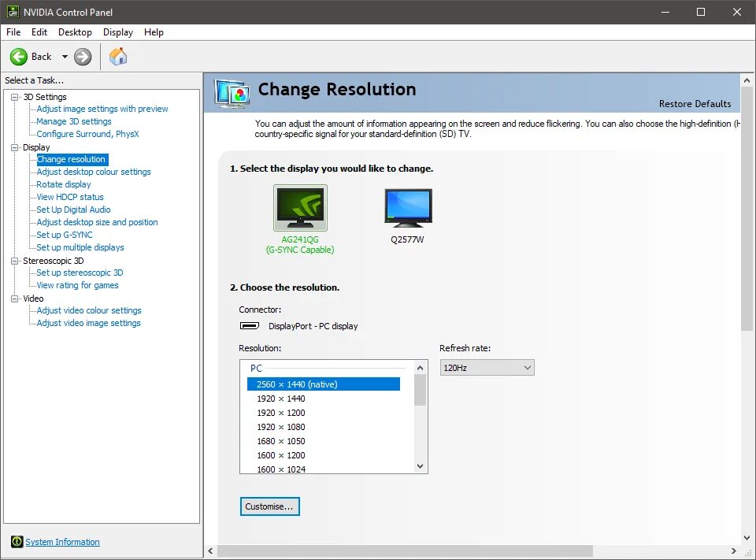The width and height of the screenshot is (756, 560).
Task: Collapse the Display tree node
Action: click(14, 147)
